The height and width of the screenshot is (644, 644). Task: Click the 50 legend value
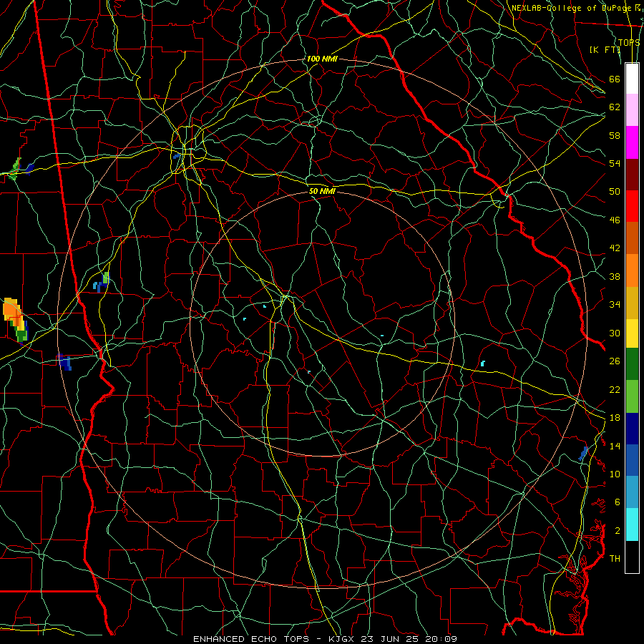(615, 191)
